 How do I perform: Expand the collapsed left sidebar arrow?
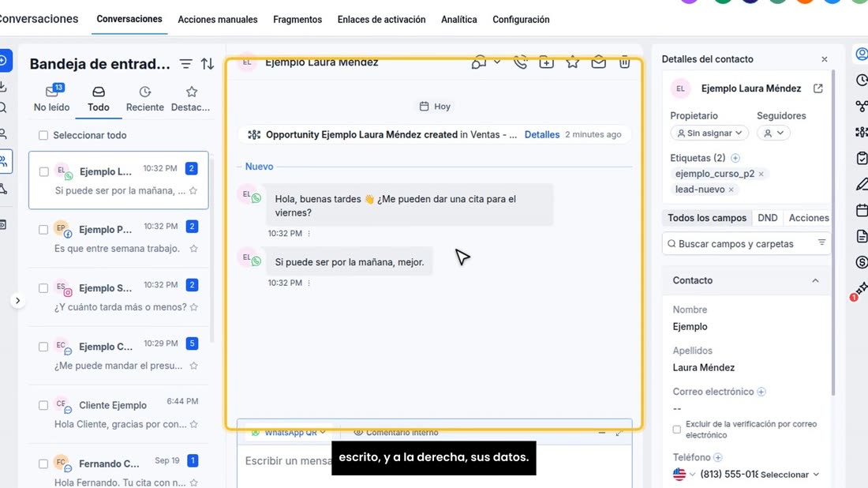[x=17, y=301]
